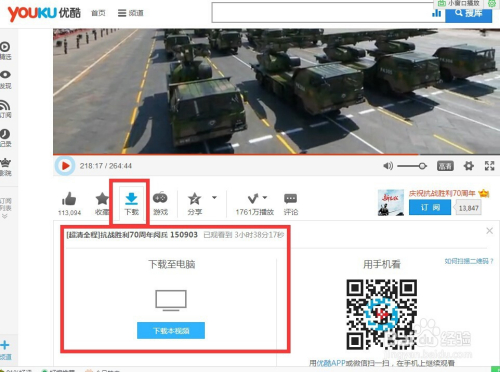Close the download panel with X

pyautogui.click(x=489, y=231)
